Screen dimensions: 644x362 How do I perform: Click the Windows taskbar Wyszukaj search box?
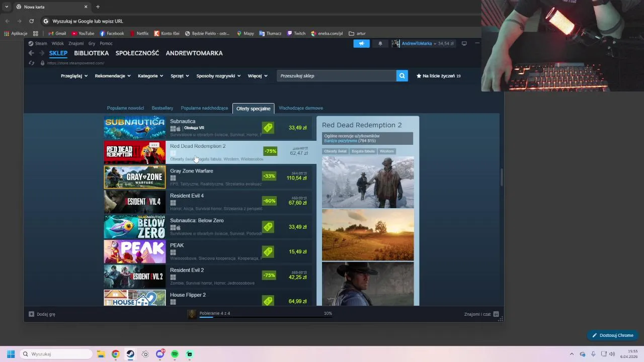click(56, 354)
